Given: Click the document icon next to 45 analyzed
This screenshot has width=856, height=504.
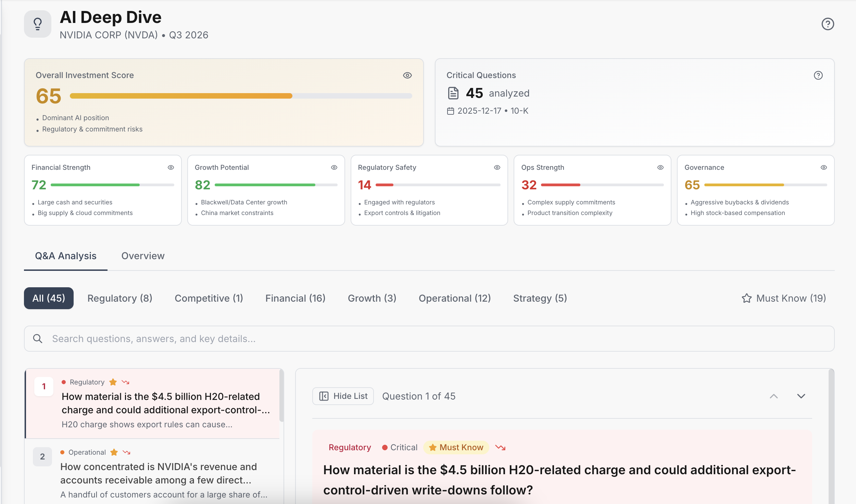Looking at the screenshot, I should (x=453, y=93).
